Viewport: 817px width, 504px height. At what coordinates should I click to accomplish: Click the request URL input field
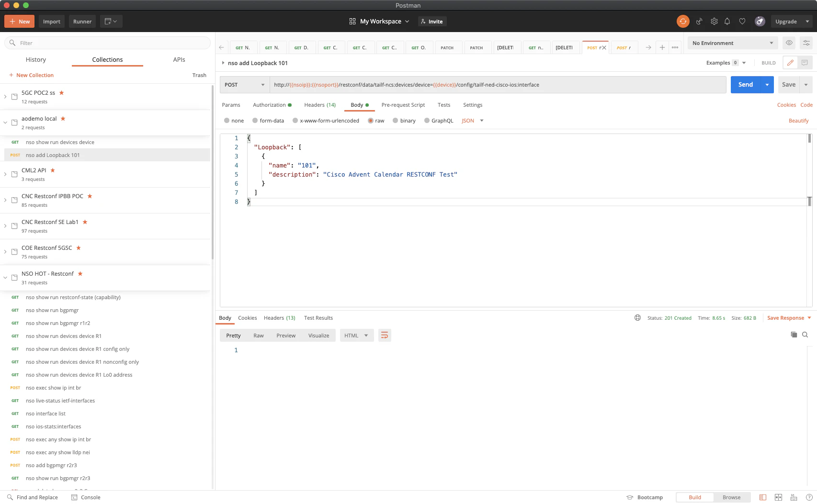(x=498, y=85)
